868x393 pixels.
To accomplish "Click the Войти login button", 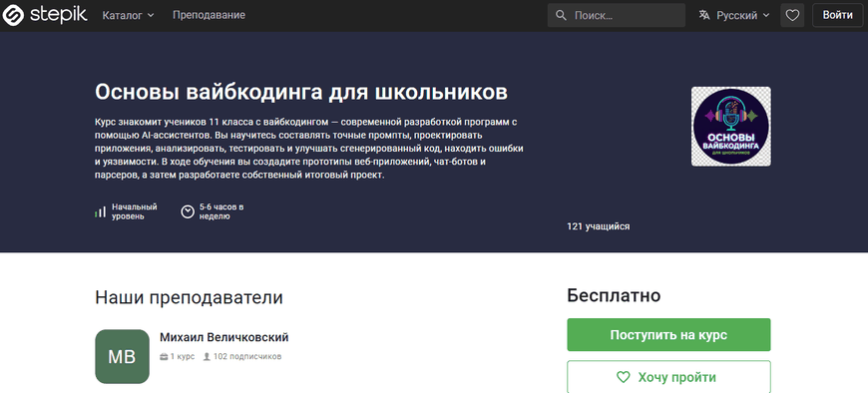I will click(837, 16).
